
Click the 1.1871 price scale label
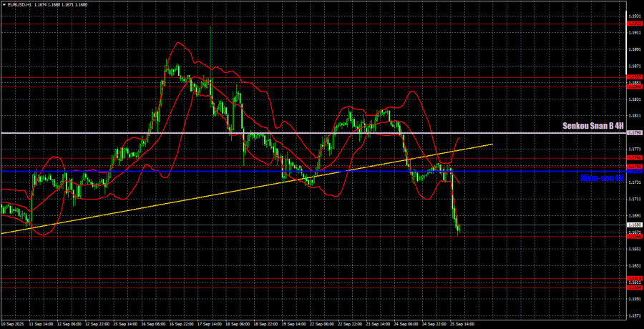coord(633,66)
